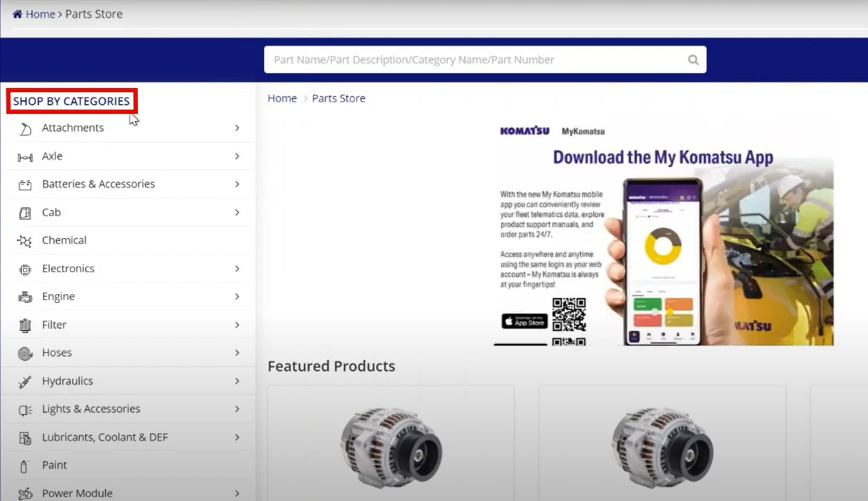
Task: Click the Electronics chip icon
Action: (x=25, y=269)
